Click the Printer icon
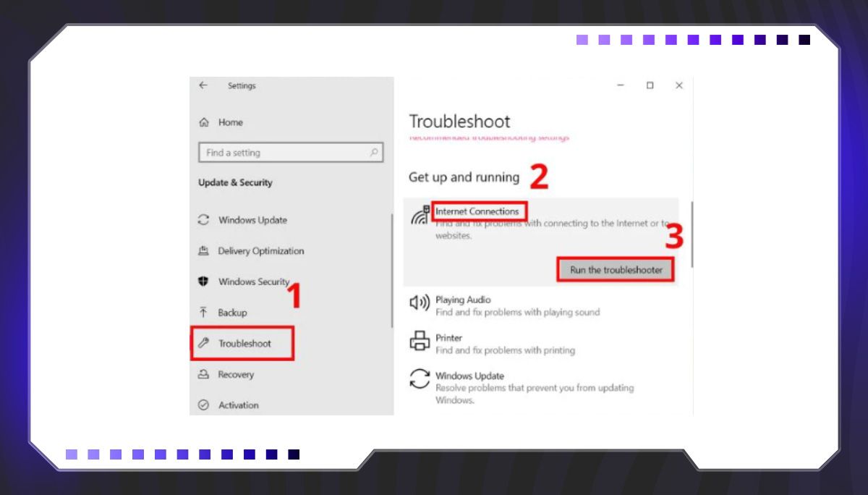Screen dimensions: 868x495 420,341
